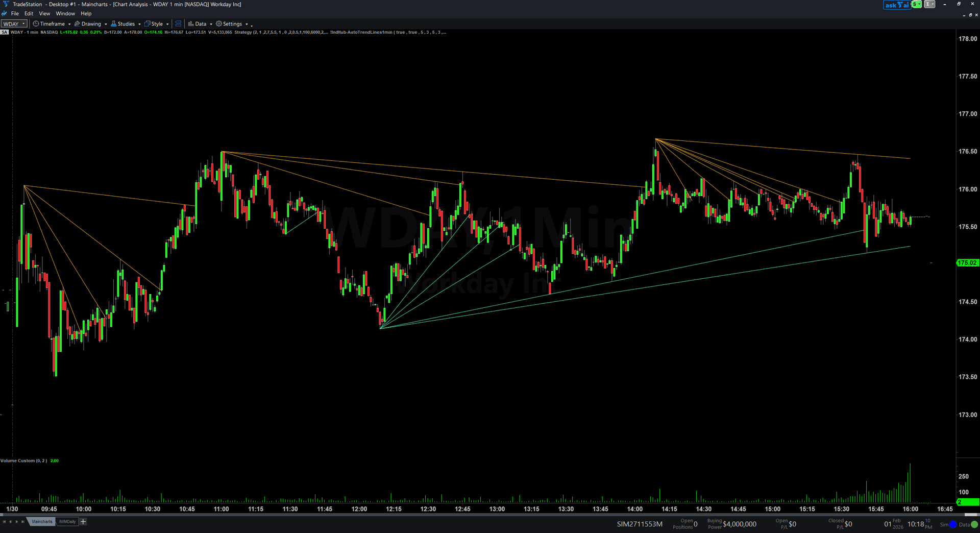Click the window layout icon beside Style

(177, 23)
